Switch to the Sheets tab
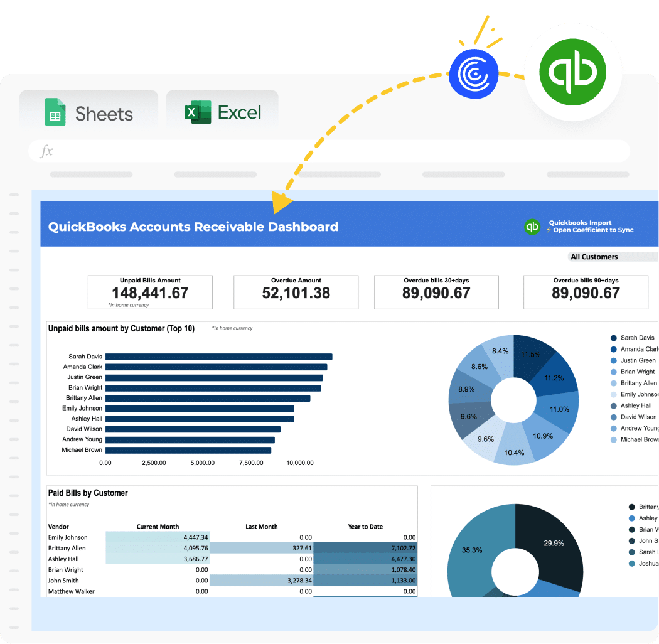 88,110
